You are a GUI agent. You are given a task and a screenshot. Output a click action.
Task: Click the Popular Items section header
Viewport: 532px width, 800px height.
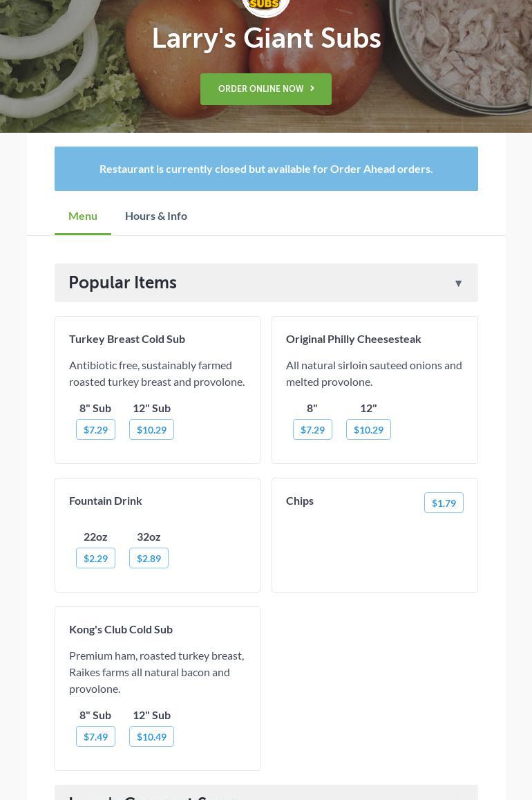pyautogui.click(x=123, y=283)
